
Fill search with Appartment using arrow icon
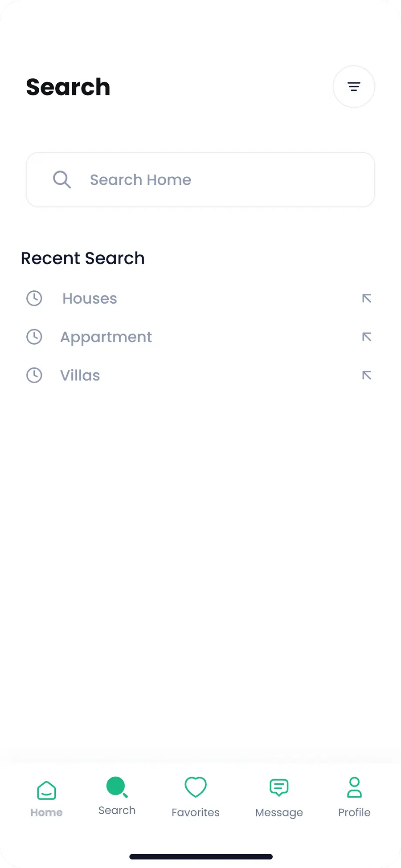(367, 337)
